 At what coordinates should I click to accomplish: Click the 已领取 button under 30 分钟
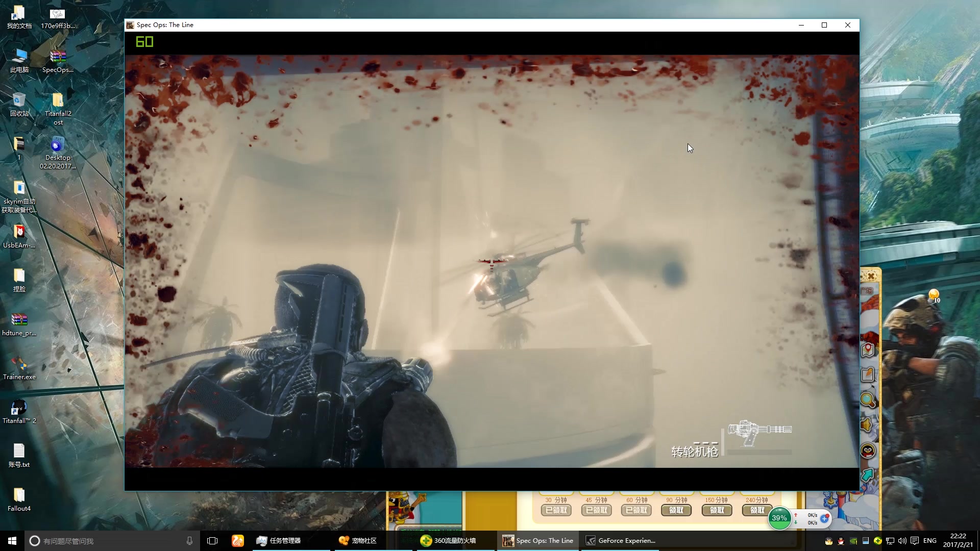[556, 510]
